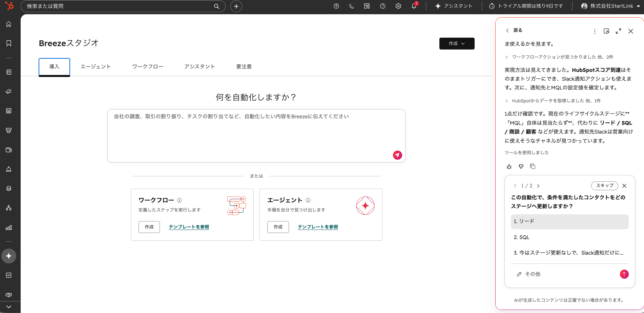Open the Development code icon in sidebar
Screen dimensions: 644x313
tap(9, 275)
